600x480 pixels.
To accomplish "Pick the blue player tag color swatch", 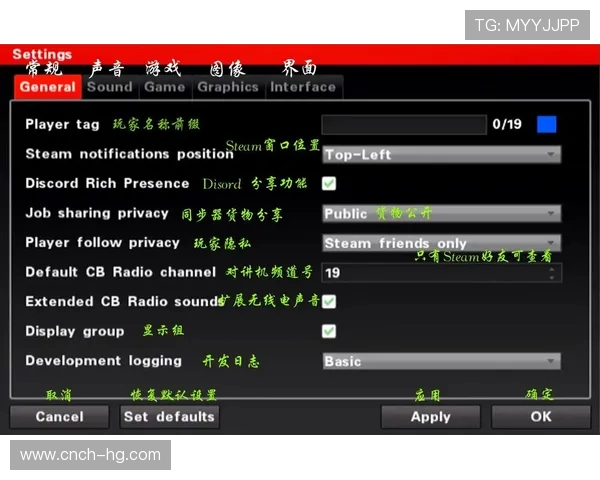I will click(x=546, y=125).
